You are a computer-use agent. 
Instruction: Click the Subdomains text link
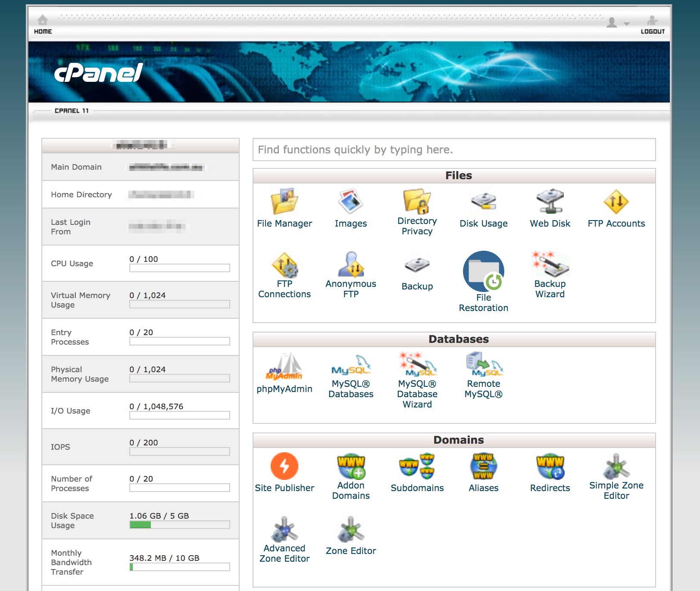coord(417,488)
